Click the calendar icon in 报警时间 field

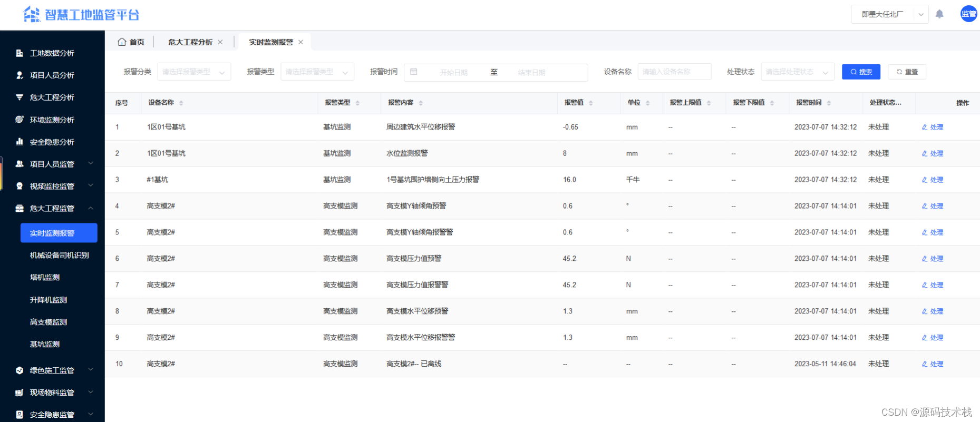click(414, 72)
